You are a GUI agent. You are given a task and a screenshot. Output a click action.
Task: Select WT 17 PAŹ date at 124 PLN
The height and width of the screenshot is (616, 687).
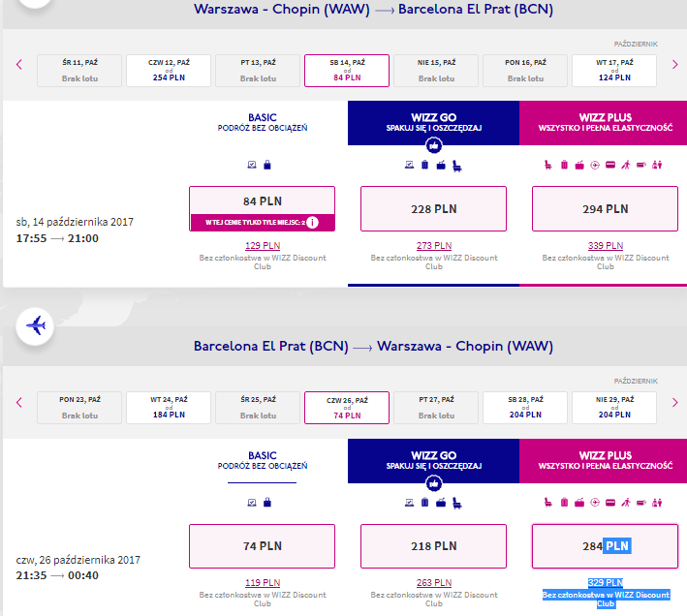[x=614, y=71]
